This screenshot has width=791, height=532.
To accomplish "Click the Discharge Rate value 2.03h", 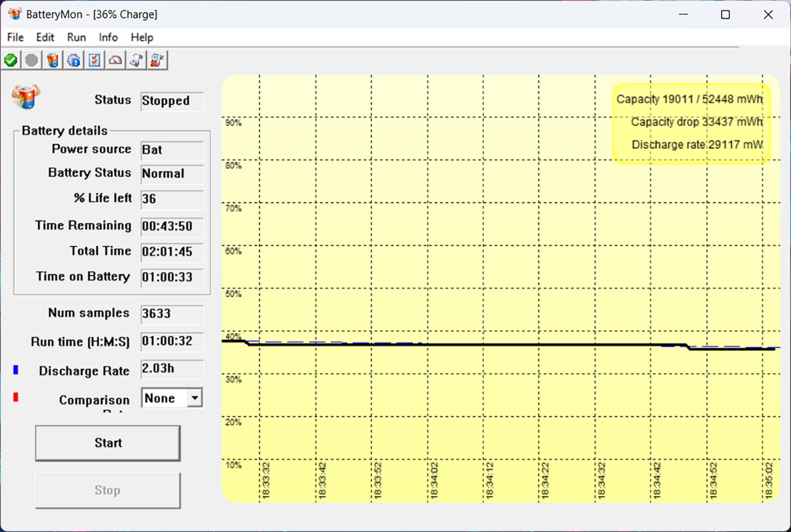I will click(x=172, y=369).
